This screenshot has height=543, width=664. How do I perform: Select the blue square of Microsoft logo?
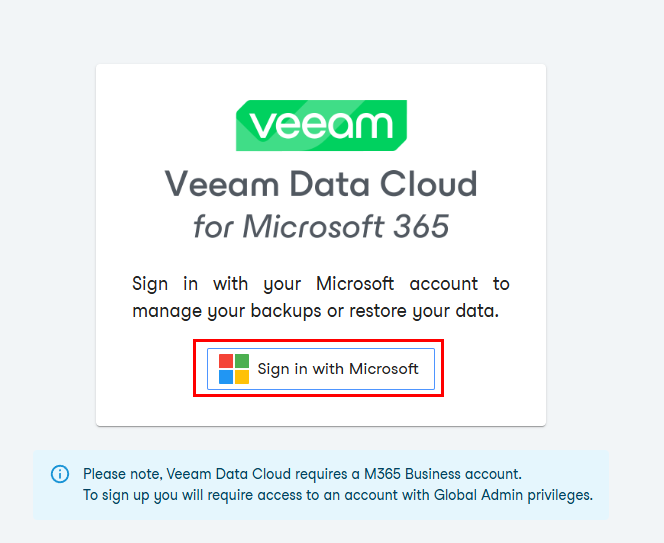(x=226, y=377)
